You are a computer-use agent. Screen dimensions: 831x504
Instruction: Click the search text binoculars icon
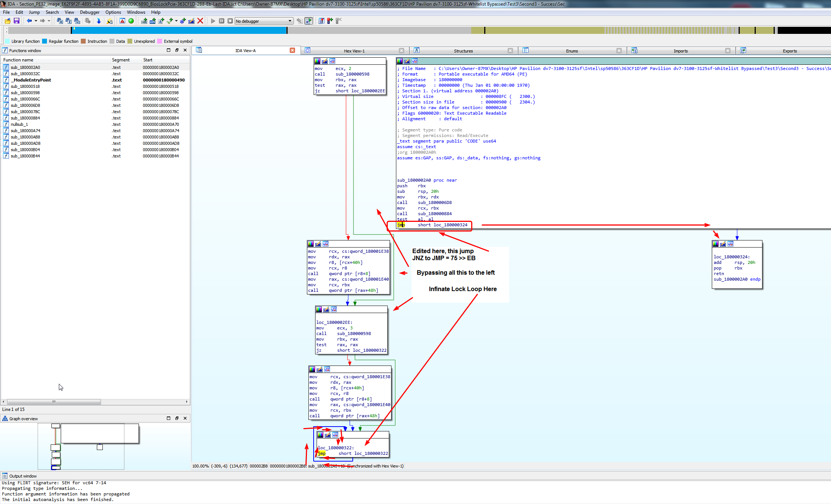69,21
